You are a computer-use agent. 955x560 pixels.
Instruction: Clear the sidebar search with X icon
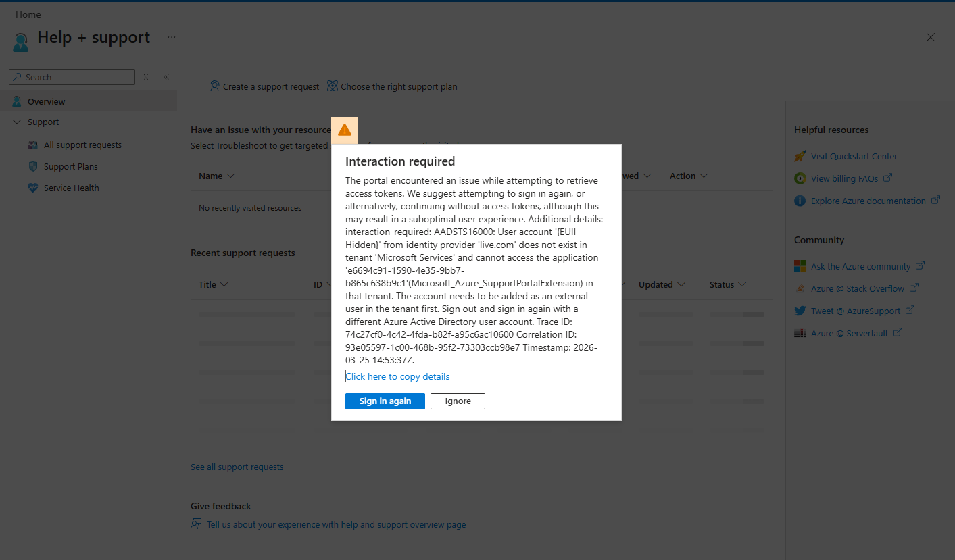point(146,77)
